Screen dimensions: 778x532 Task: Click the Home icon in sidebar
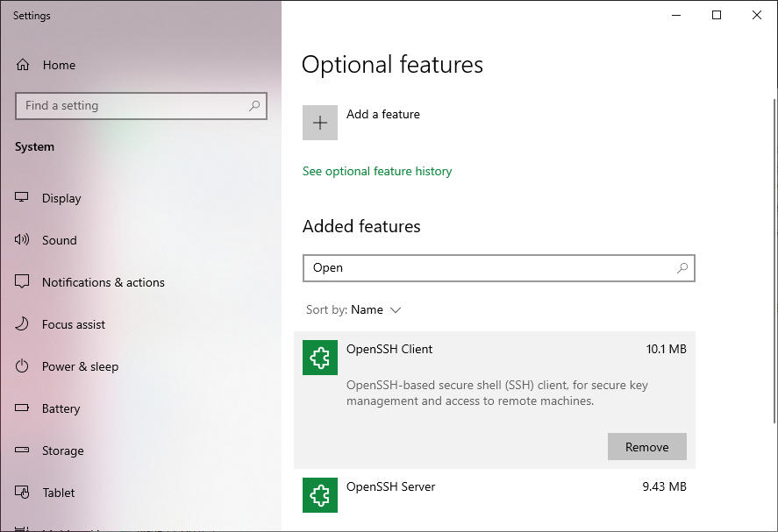click(23, 65)
